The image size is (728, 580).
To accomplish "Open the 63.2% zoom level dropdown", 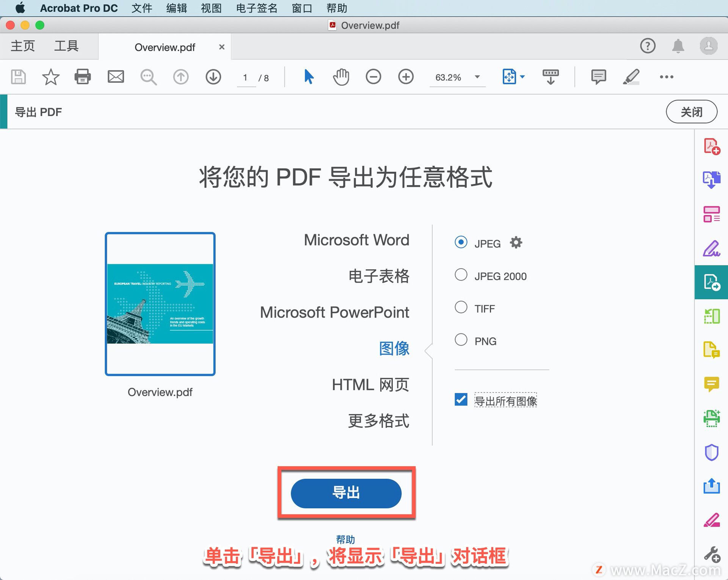I will click(477, 77).
